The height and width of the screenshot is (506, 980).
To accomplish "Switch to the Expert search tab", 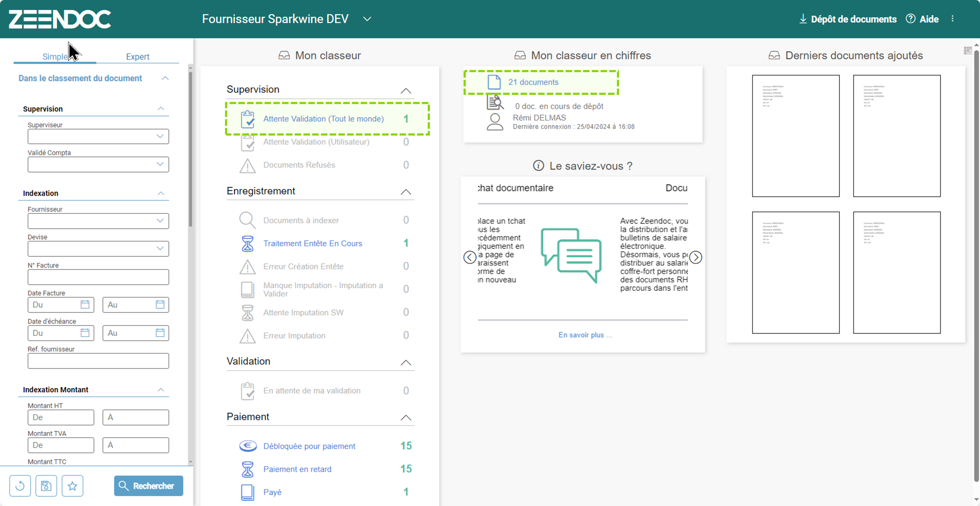I will (138, 56).
